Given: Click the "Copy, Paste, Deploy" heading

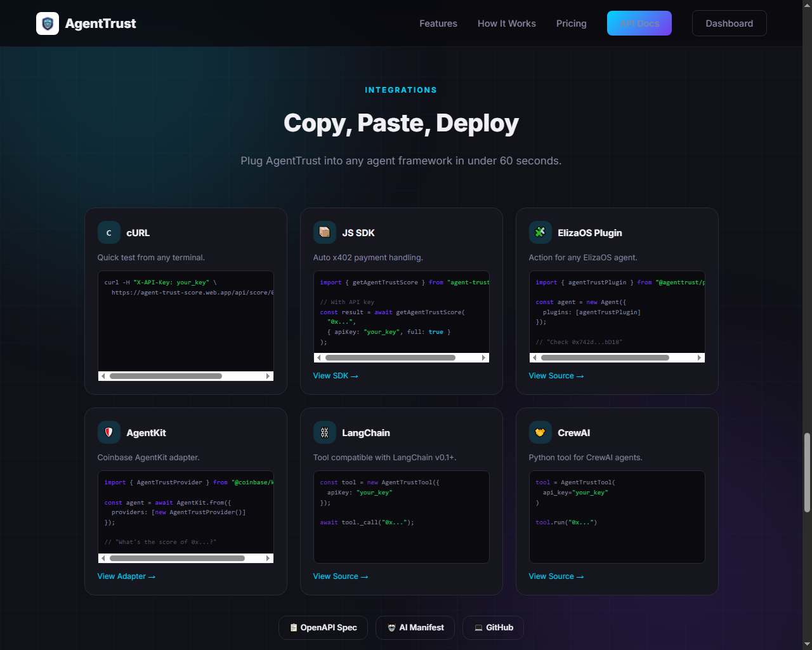Looking at the screenshot, I should tap(401, 123).
